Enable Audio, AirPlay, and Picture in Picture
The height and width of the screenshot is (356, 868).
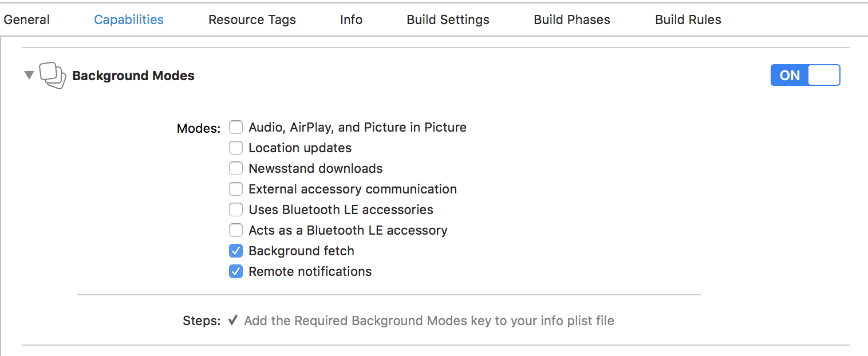(236, 127)
